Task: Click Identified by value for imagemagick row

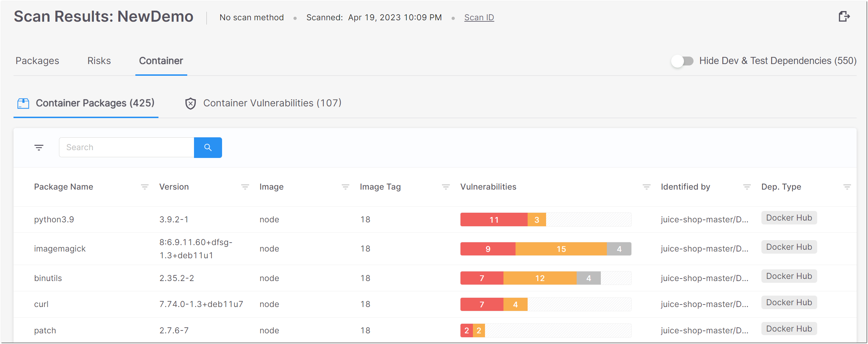Action: pyautogui.click(x=705, y=249)
